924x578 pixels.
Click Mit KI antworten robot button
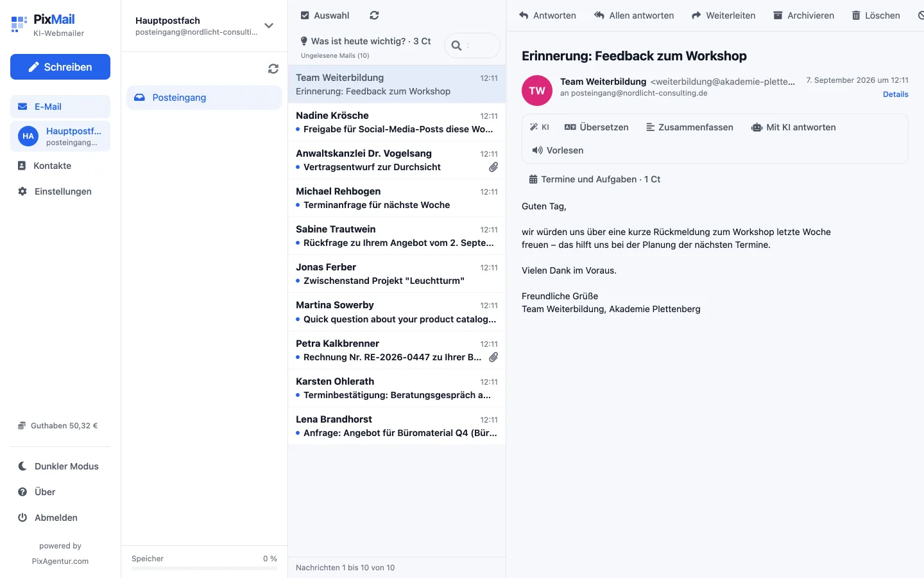pyautogui.click(x=794, y=127)
